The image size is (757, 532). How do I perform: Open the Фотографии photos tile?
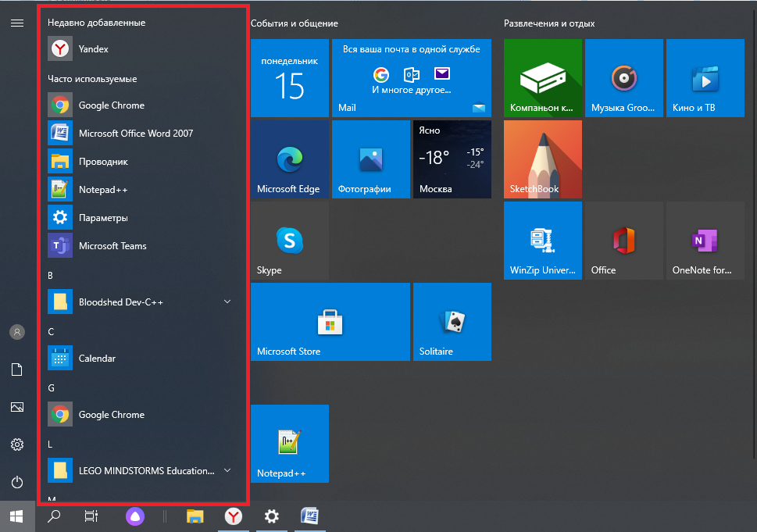371,159
